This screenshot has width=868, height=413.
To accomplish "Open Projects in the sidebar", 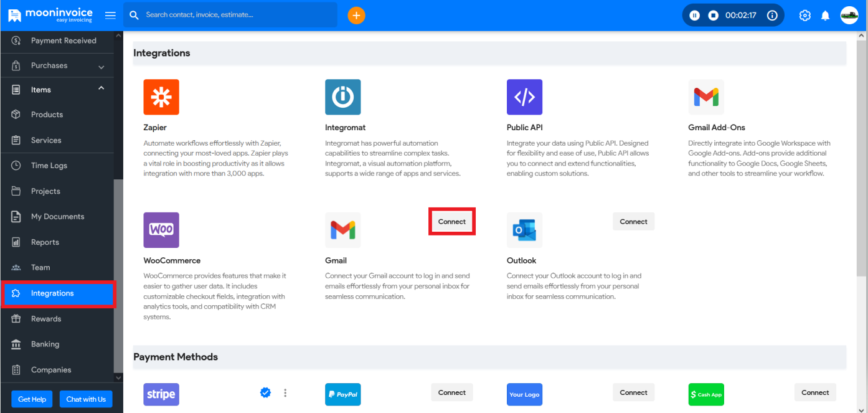I will 57,191.
